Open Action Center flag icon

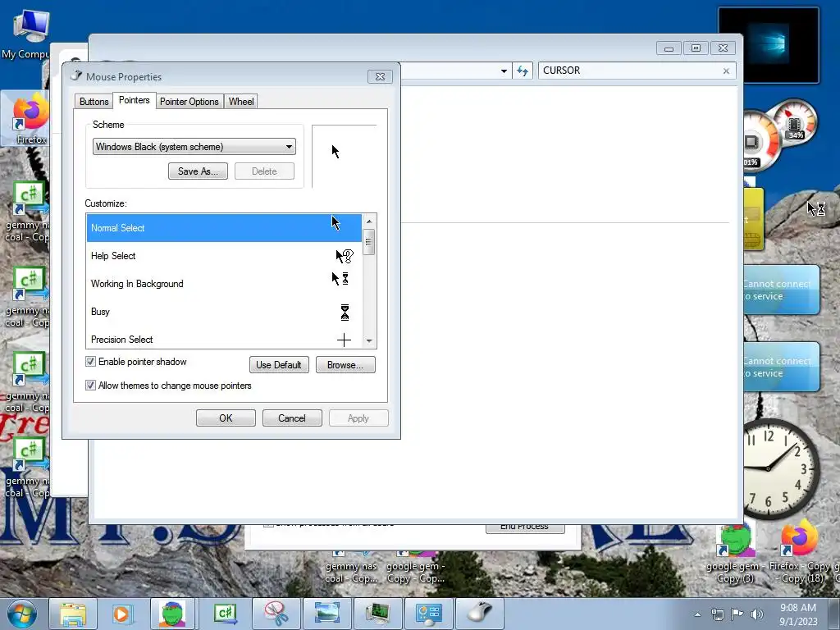click(x=737, y=614)
